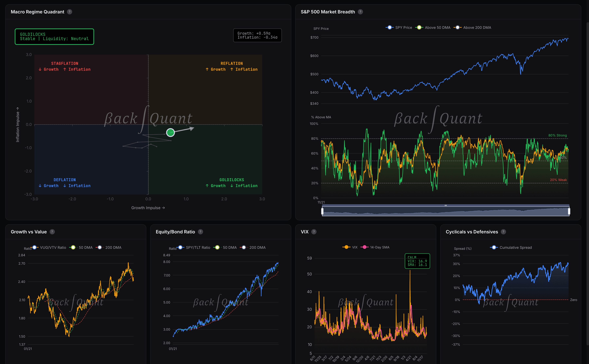Open help for the VIX panel
The height and width of the screenshot is (364, 589).
tap(314, 232)
